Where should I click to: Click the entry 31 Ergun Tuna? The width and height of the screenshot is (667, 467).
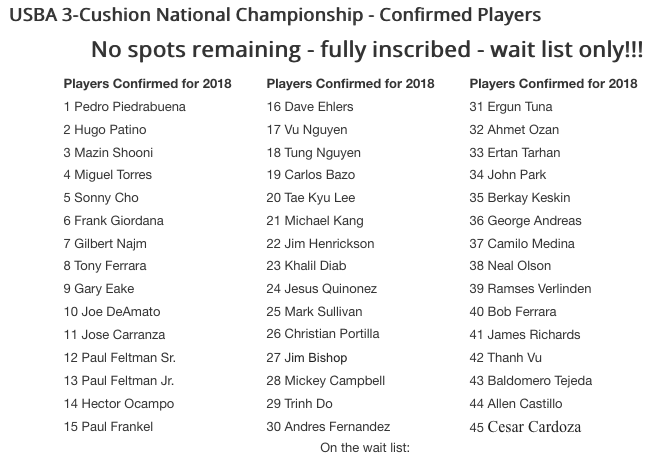[x=511, y=107]
